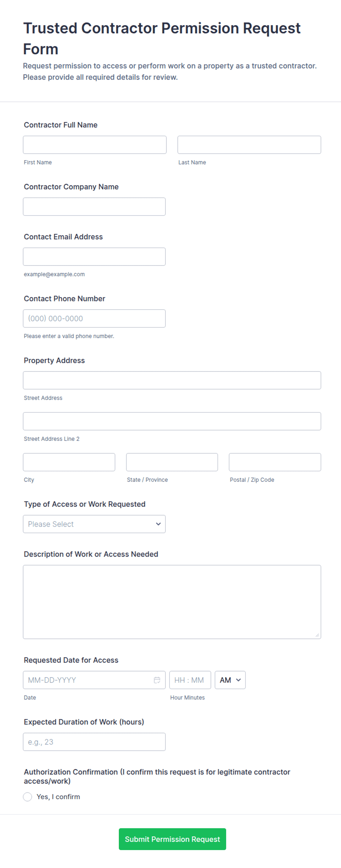This screenshot has height=868, width=341.
Task: Click the textarea resize handle corner
Action: [317, 635]
